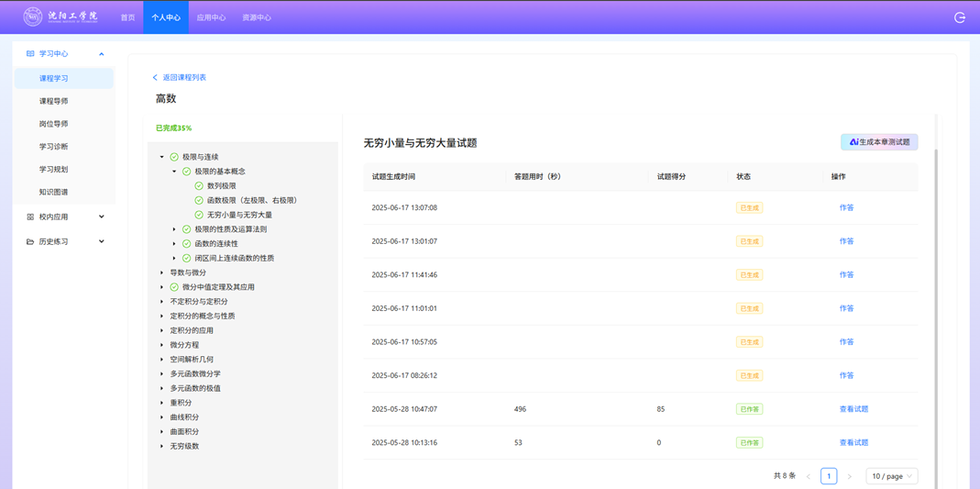Click the 历史练习 folder icon
980x489 pixels.
[30, 242]
